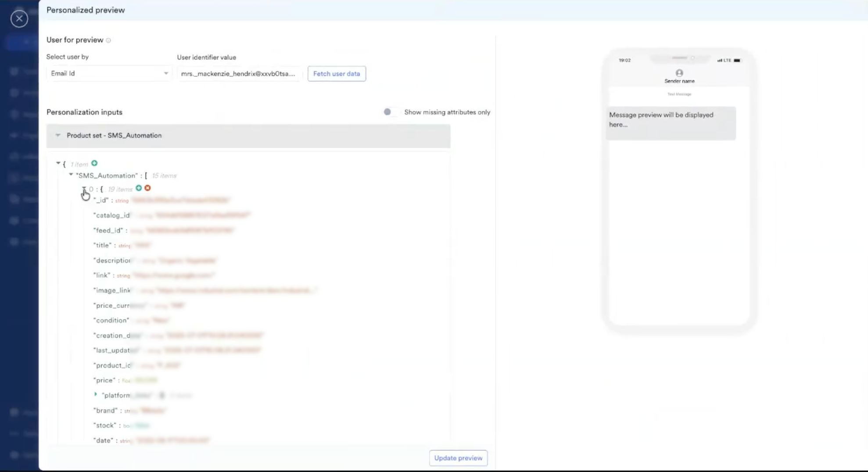Viewport: 868px width, 472px height.
Task: Select the "stock" key
Action: (105, 426)
